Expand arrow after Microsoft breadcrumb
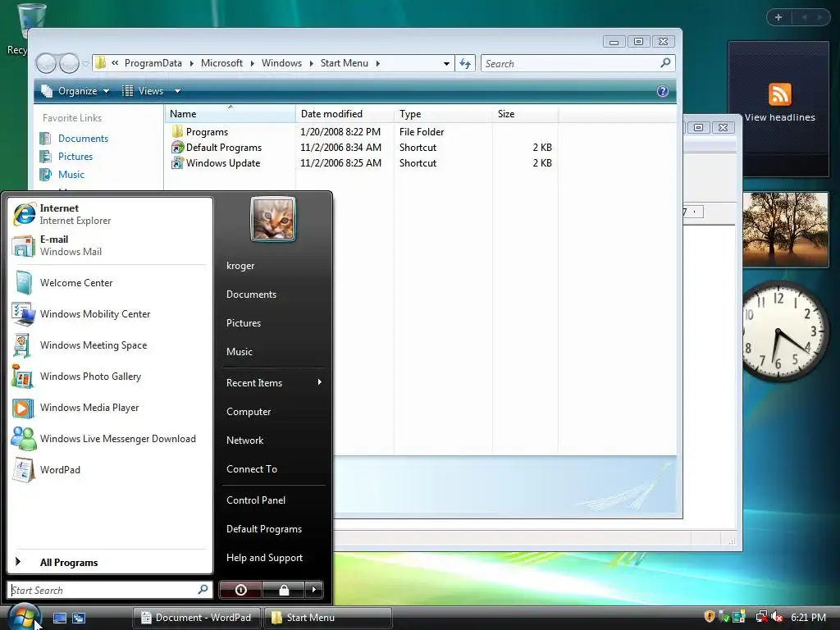Screen dimensions: 840x630 252,64
